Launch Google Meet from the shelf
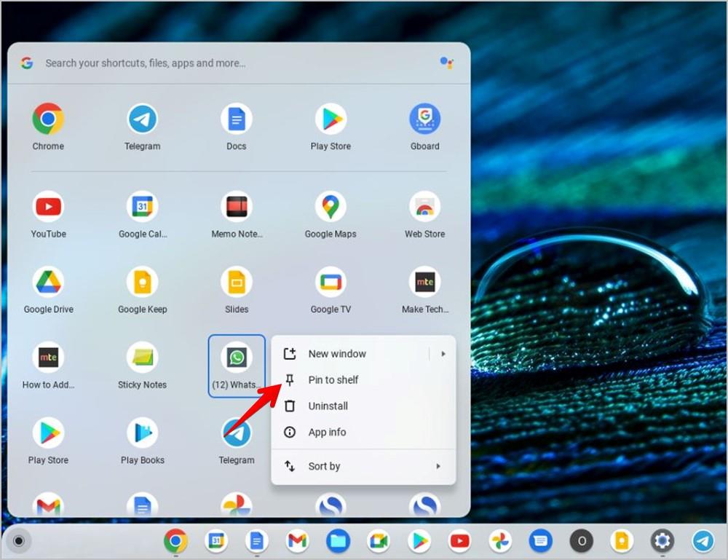 [379, 541]
